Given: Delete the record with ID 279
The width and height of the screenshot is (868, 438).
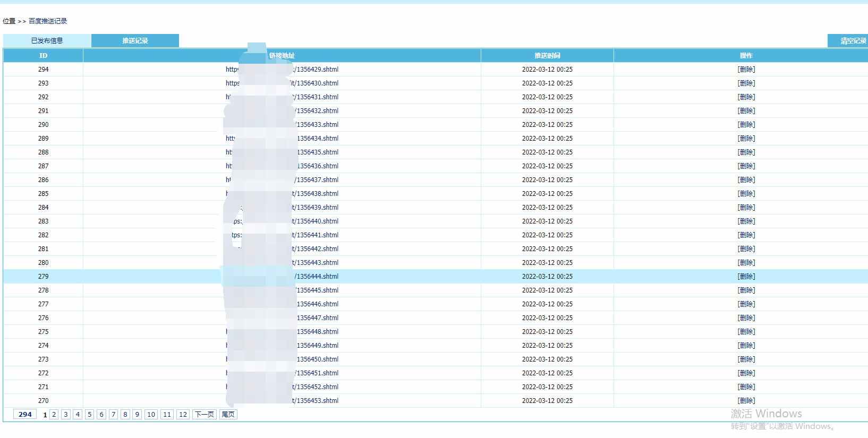Looking at the screenshot, I should point(746,277).
